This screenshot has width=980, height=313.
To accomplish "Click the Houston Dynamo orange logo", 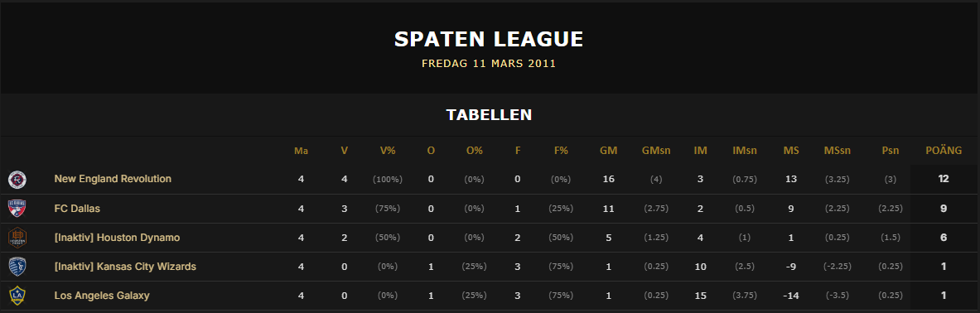I will (17, 238).
